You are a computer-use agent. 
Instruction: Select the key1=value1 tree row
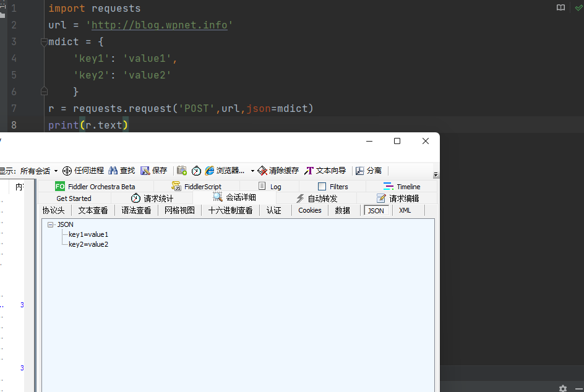(88, 234)
